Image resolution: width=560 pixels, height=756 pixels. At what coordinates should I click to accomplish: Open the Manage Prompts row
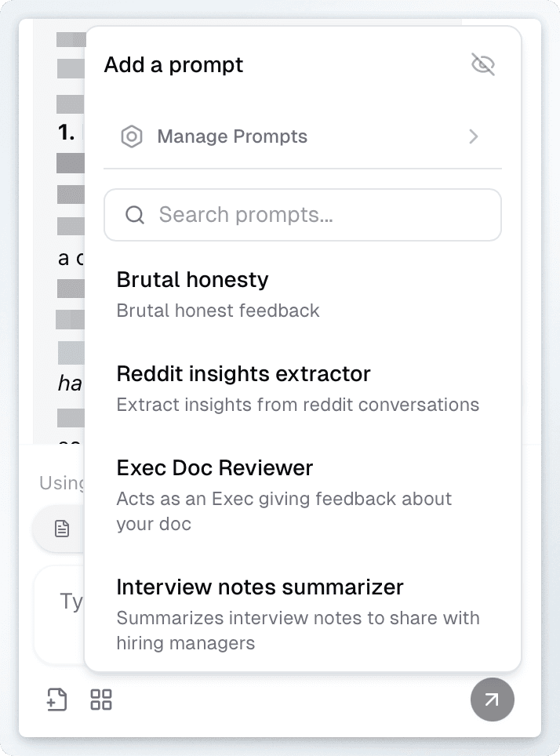tap(303, 136)
